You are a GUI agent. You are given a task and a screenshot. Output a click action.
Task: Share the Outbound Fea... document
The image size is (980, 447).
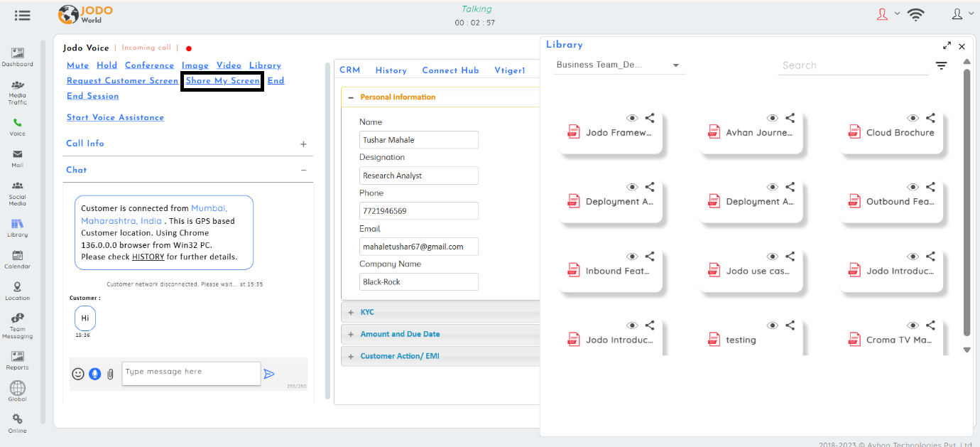pos(930,187)
